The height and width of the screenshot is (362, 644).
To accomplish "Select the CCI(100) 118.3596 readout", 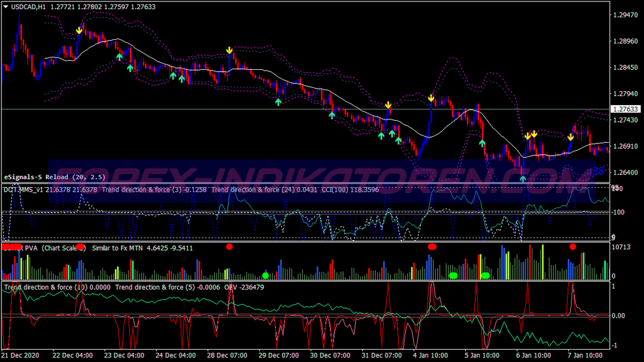I will (x=350, y=190).
